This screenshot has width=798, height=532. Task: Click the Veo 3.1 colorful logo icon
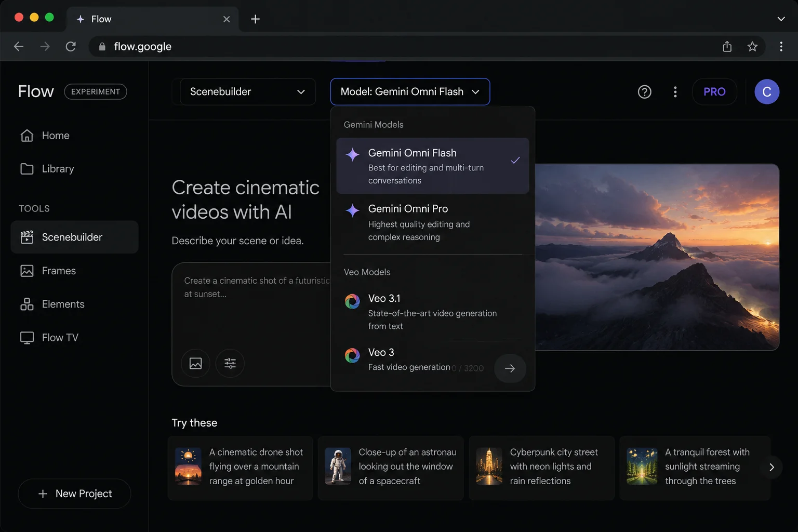tap(352, 301)
